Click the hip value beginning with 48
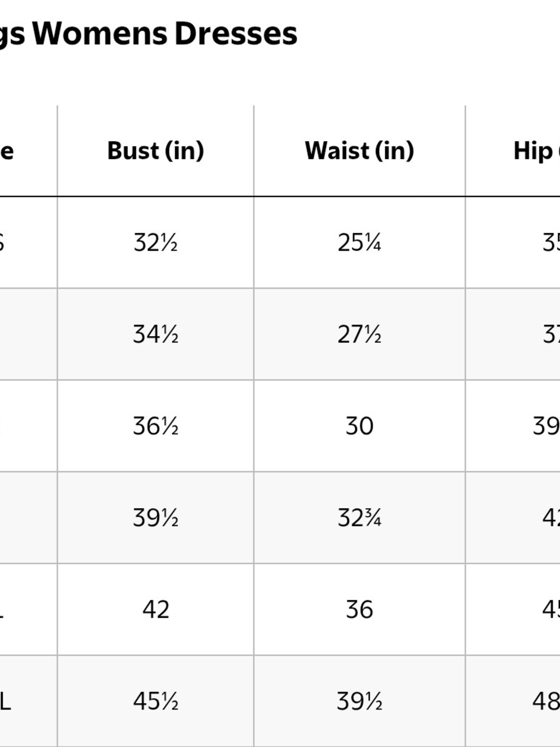 coord(546,702)
